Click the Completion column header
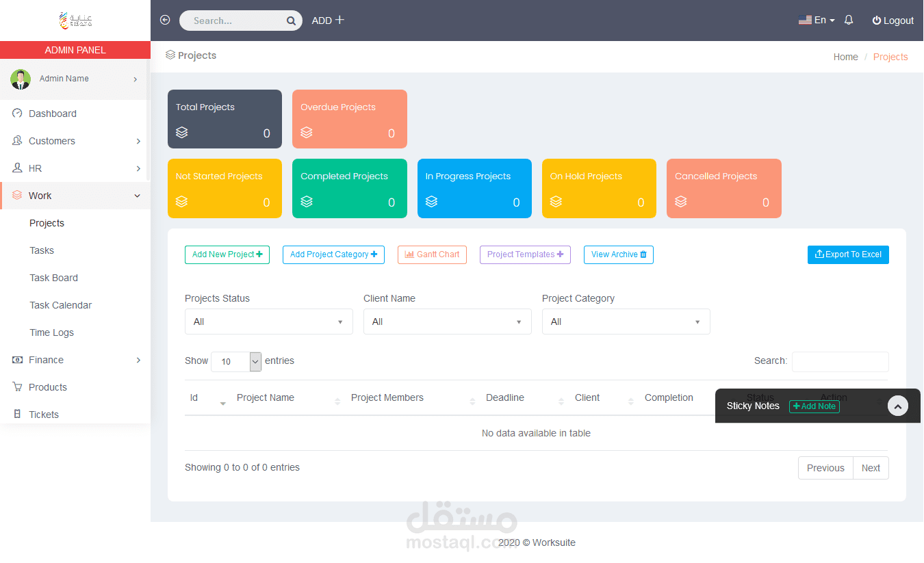Image resolution: width=924 pixels, height=563 pixels. 669,397
